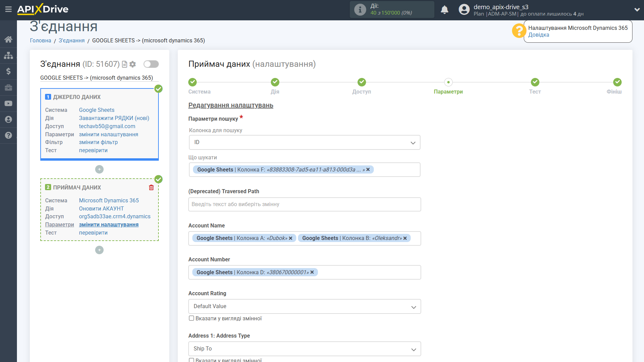This screenshot has width=644, height=362.
Task: Open the Address Type Ship To dropdown
Action: [x=304, y=349]
